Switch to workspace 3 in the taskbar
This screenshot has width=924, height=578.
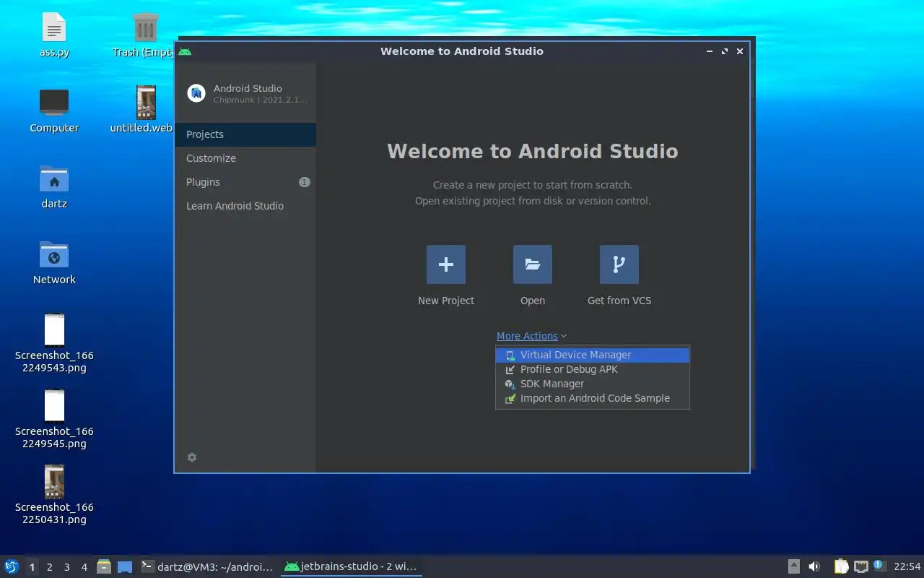point(66,567)
